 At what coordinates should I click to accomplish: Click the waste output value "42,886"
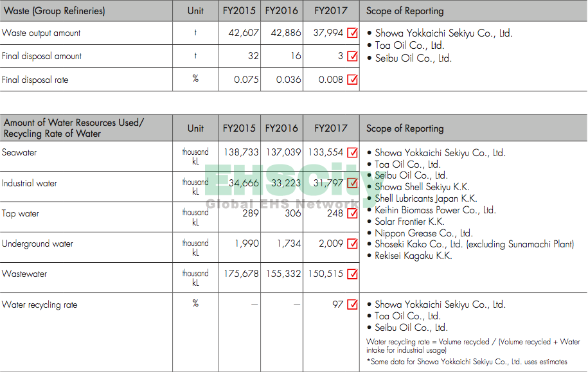pyautogui.click(x=286, y=33)
